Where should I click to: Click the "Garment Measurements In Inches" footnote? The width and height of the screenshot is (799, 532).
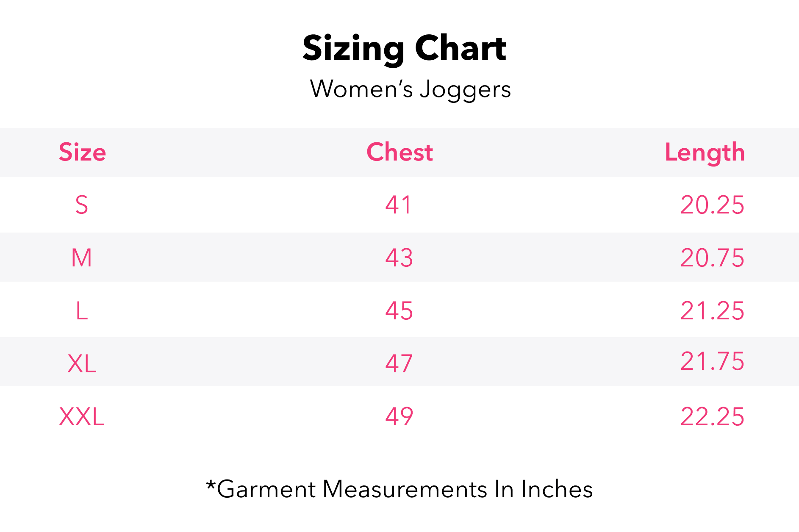pos(399,489)
